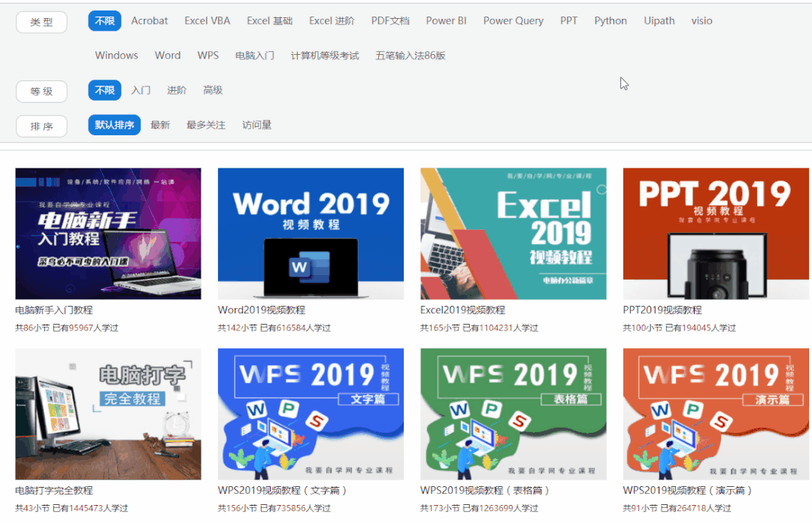Open the Excel 2019 course thumbnail
This screenshot has height=523, width=812.
pos(514,234)
